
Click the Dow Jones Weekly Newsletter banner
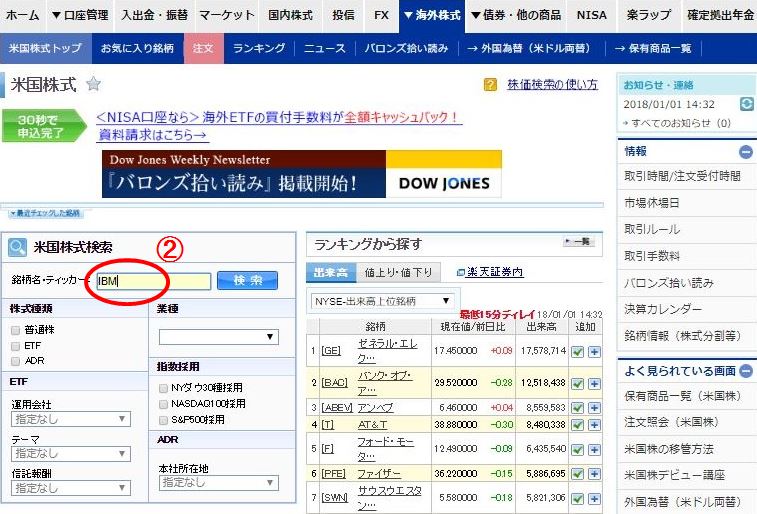[x=302, y=174]
